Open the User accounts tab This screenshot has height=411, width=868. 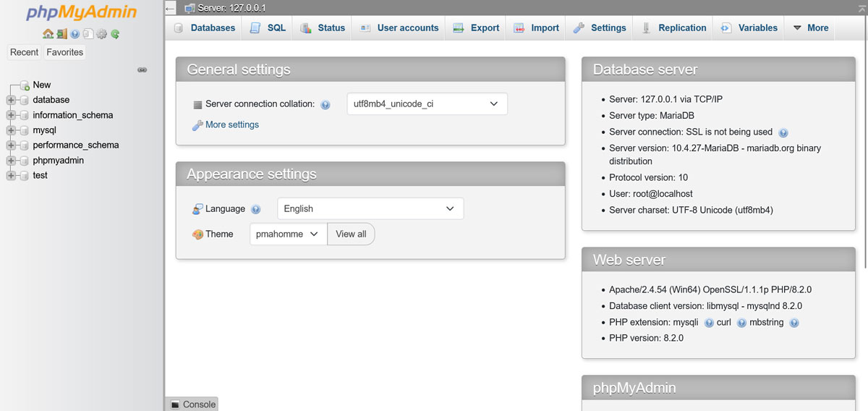click(x=399, y=28)
